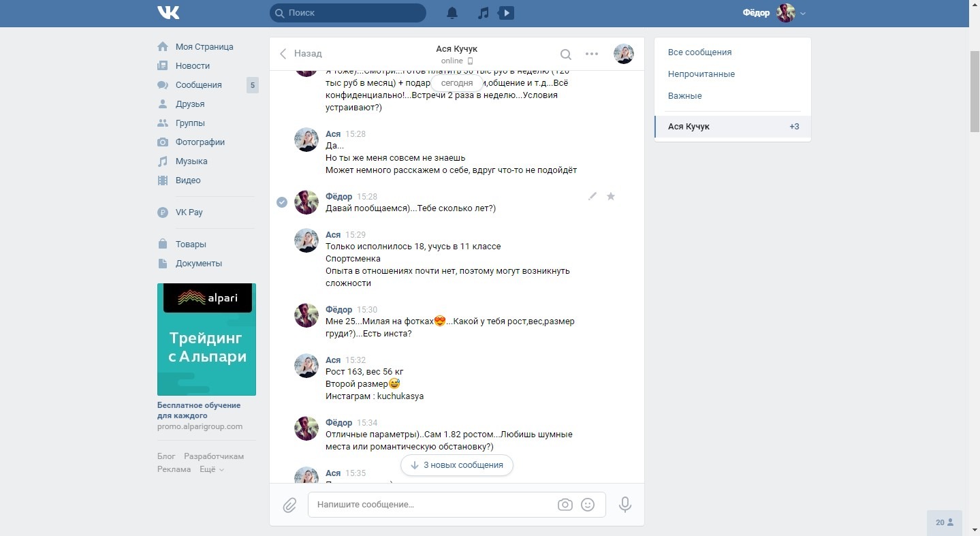980x536 pixels.
Task: Click the video play icon in header
Action: click(x=506, y=13)
